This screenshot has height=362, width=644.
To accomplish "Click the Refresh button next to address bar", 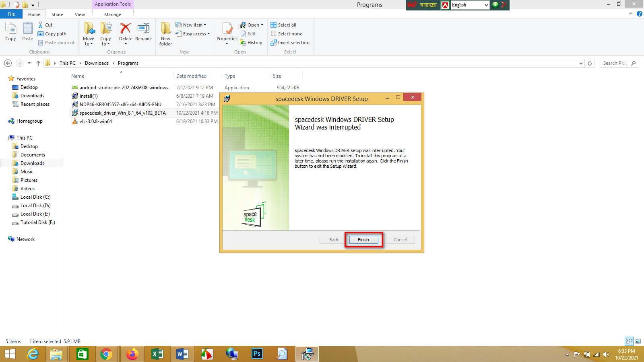I will click(590, 63).
